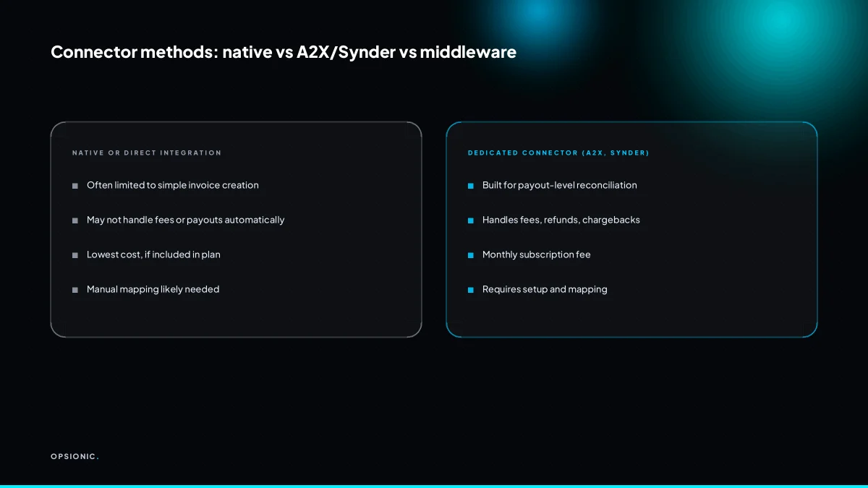Click 'Monthly subscription fee' text
Screen dimensions: 868x488
coord(537,254)
